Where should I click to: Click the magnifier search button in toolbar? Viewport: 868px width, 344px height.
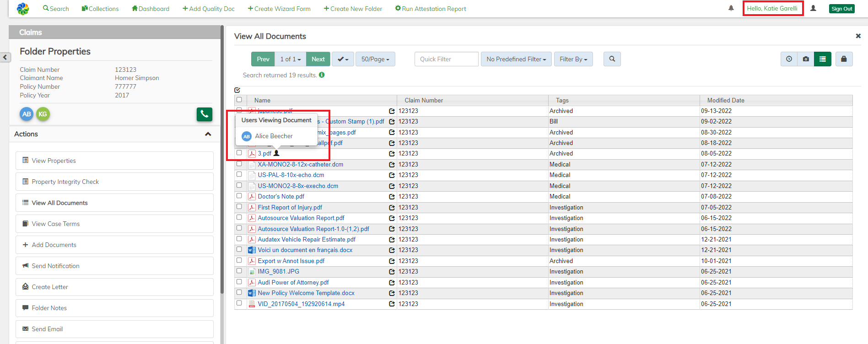[x=612, y=59]
